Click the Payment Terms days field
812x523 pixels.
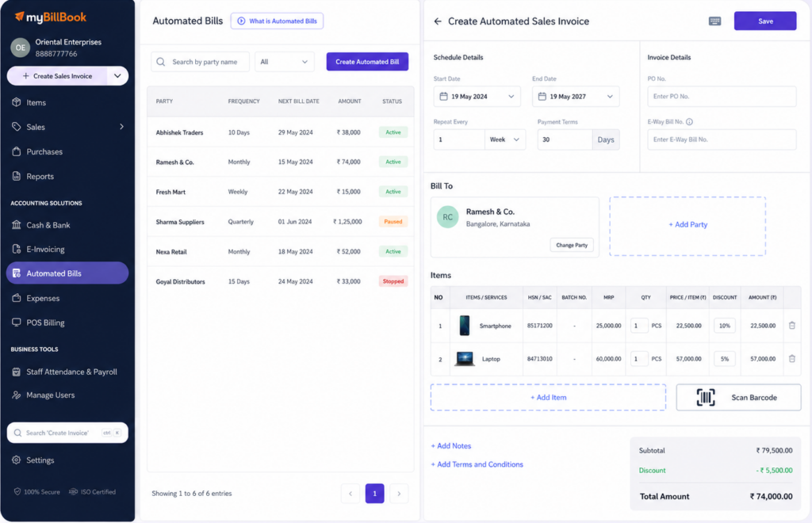coord(565,139)
